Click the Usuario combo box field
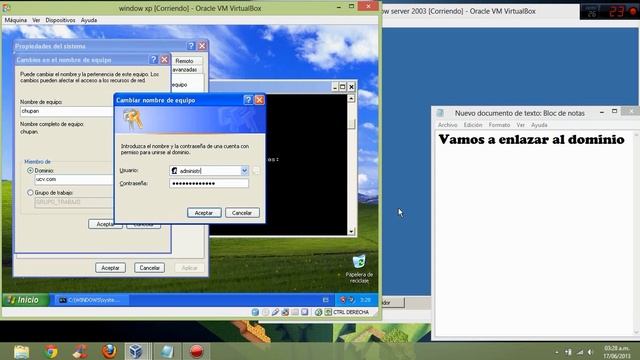The height and width of the screenshot is (360, 640). (x=209, y=171)
